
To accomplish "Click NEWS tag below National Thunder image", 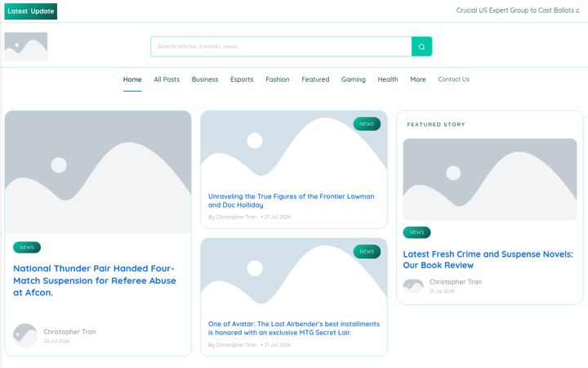I will [27, 248].
